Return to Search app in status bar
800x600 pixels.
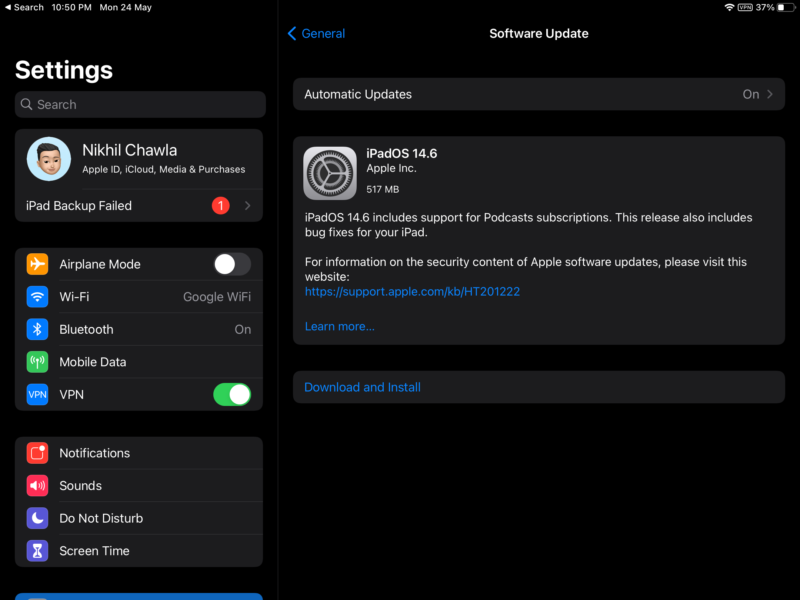[x=24, y=7]
